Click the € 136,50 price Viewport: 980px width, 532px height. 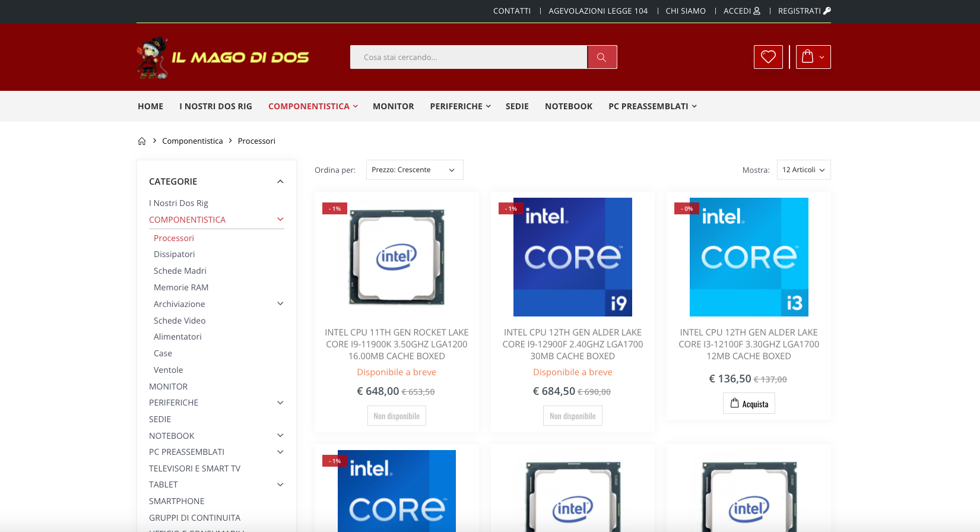[730, 379]
